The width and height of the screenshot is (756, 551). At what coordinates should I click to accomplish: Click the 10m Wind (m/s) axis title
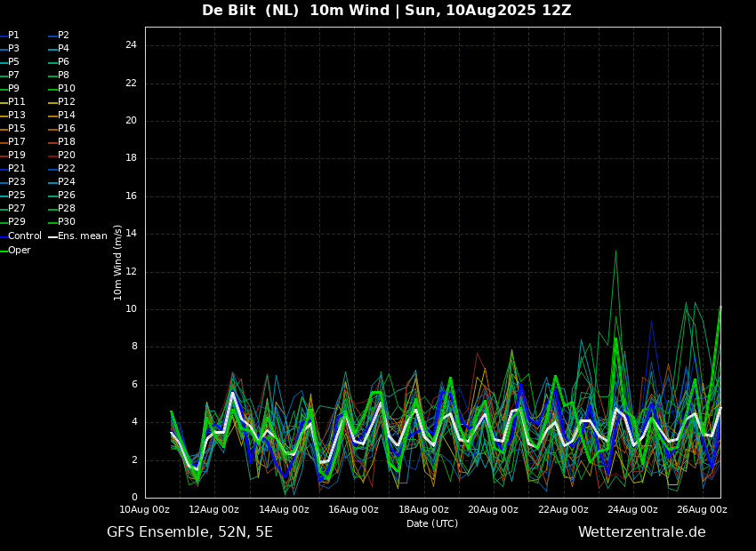(117, 262)
